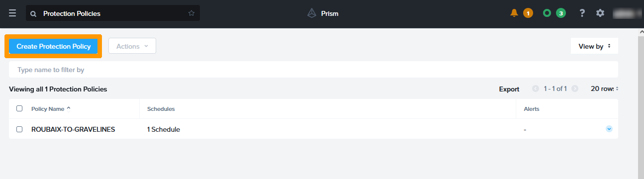Click the Prism logo icon
Screen dimensions: 644x179
312,13
